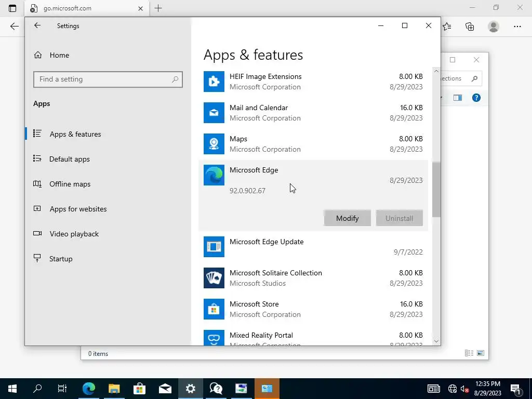
Task: Click Edge version 92.0.902.67 text
Action: [x=247, y=191]
